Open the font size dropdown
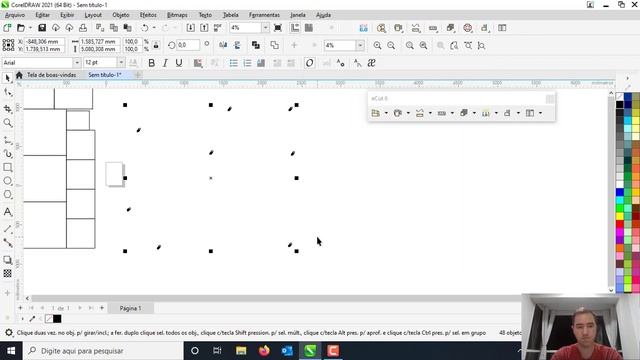The image size is (640, 360). click(121, 63)
